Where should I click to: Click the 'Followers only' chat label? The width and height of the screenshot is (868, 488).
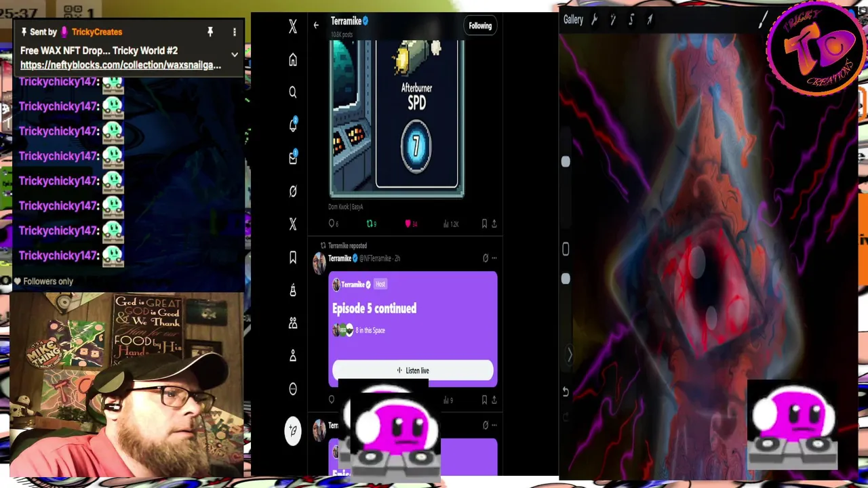(48, 281)
